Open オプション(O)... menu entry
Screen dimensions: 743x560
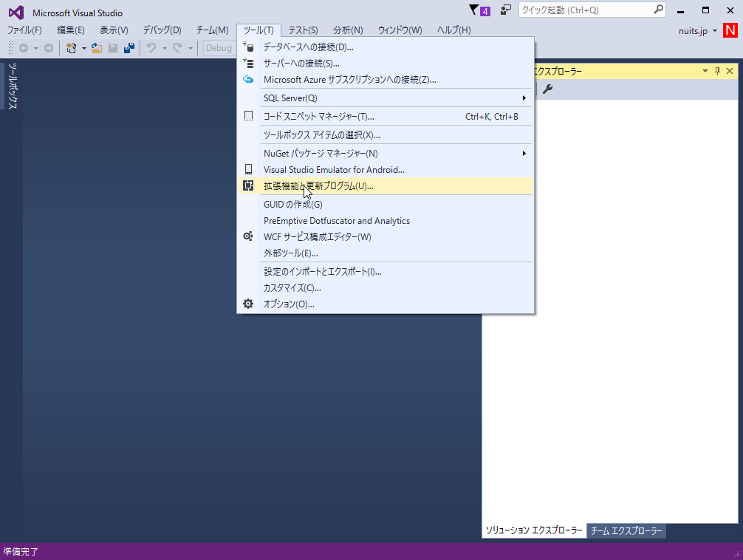[386, 304]
